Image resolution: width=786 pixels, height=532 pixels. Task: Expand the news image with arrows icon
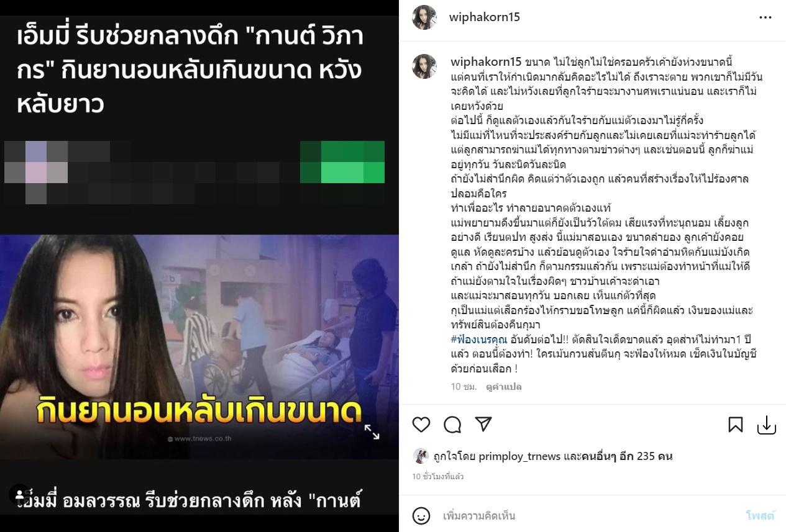coord(372,432)
